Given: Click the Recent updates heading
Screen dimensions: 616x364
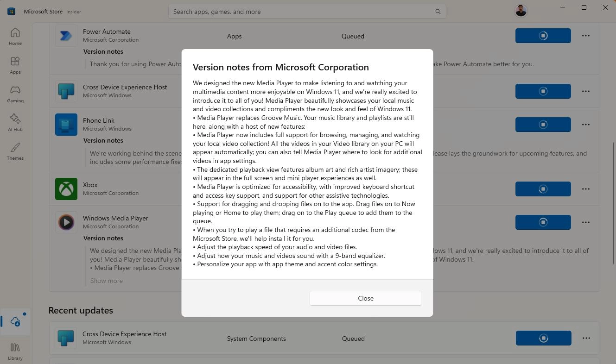Looking at the screenshot, I should tap(81, 310).
